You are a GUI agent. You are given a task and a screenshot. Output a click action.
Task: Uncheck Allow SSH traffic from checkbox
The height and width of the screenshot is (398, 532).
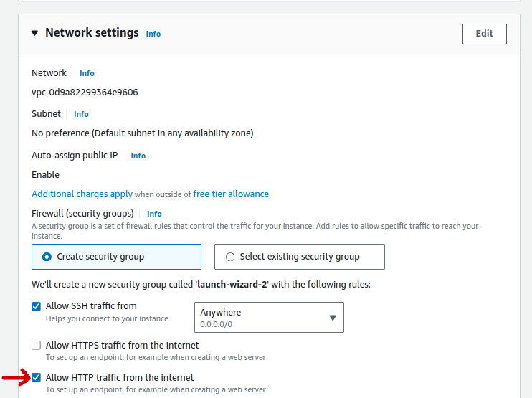37,306
